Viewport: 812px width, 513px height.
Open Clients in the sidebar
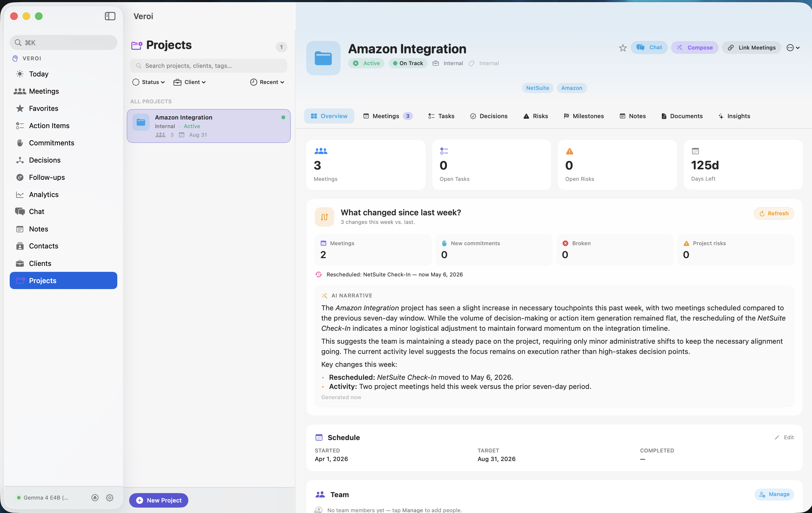[x=63, y=263]
